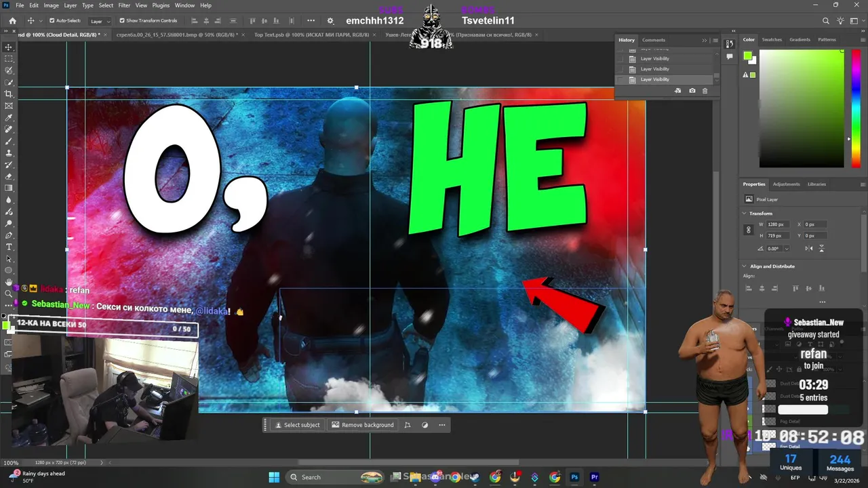Viewport: 868px width, 488px height.
Task: Click the Select subject button
Action: (297, 425)
